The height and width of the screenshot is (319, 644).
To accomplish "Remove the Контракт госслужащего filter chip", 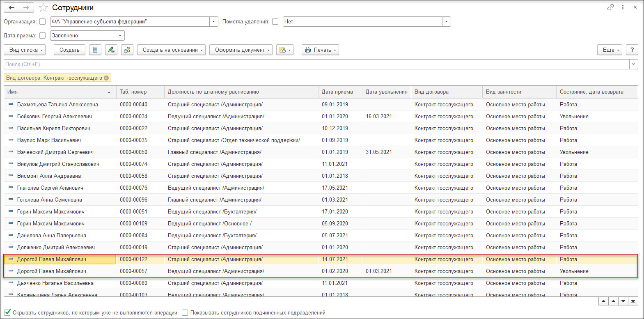I will [106, 78].
